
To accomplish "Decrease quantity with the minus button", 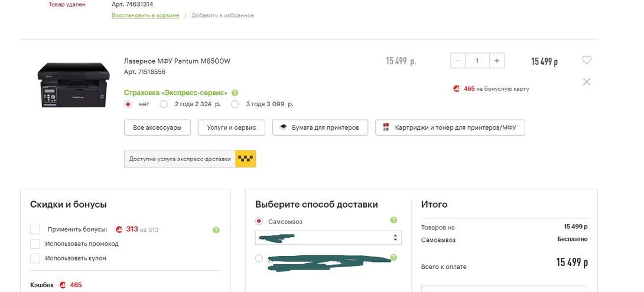I will coord(458,60).
